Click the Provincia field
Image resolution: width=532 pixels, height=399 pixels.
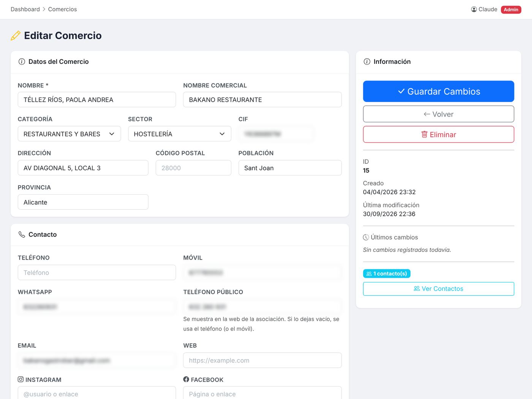83,202
